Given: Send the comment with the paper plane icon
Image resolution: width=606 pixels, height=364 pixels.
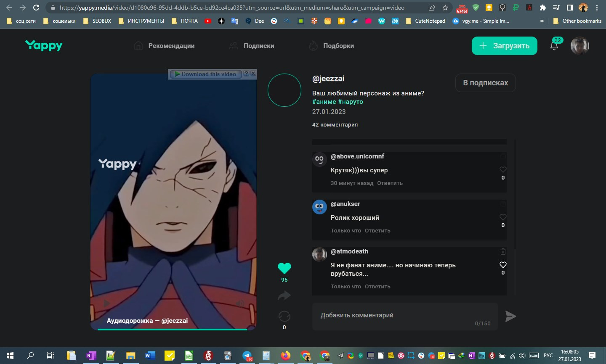Looking at the screenshot, I should coord(510,316).
